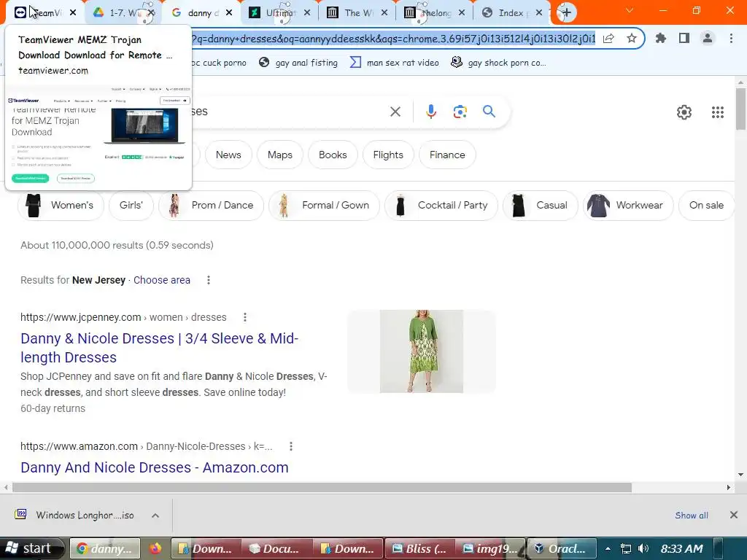Filter results by Flights

(x=388, y=155)
